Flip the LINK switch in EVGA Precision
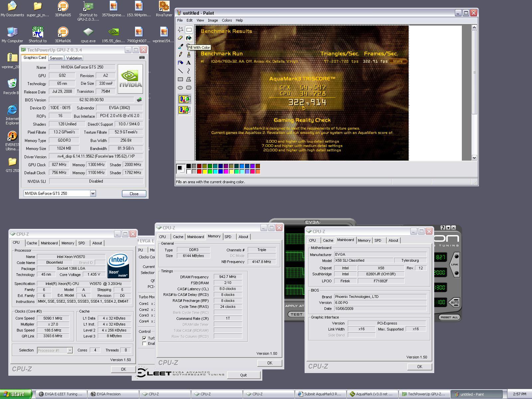 tap(455, 264)
